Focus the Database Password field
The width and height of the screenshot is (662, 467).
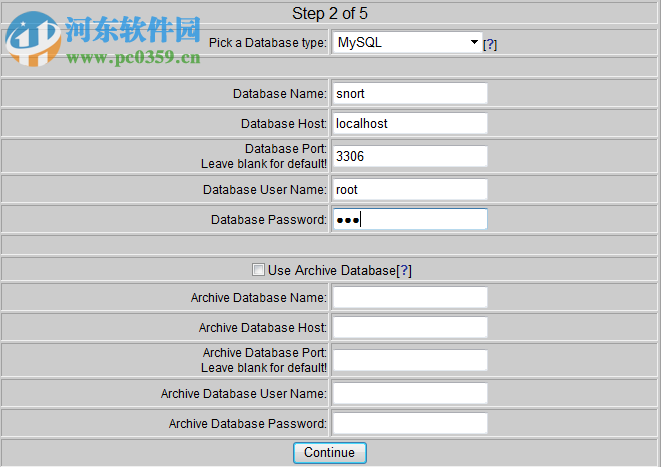(x=410, y=219)
